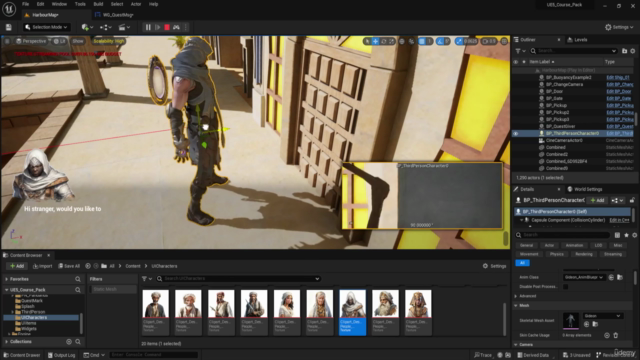
Task: Toggle the Details panel lock icon
Action: [632, 200]
